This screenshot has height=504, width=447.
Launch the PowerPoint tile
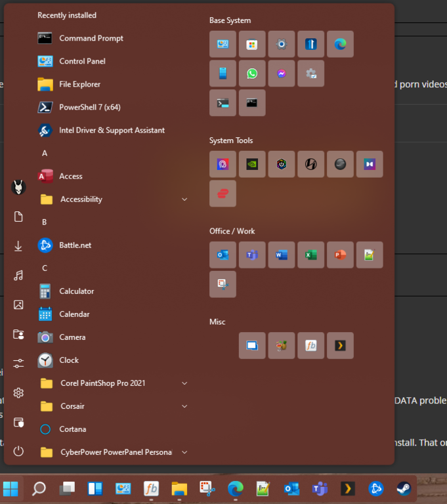(340, 255)
